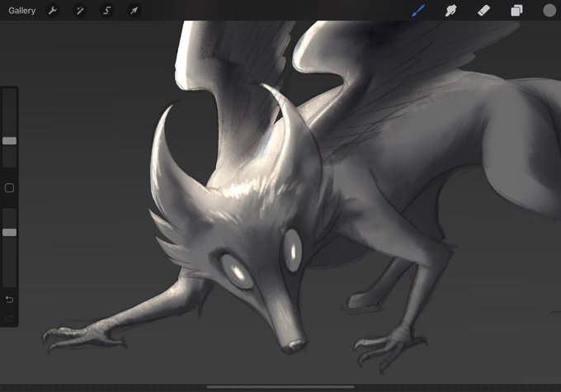Open the Adjustments magic wand menu
This screenshot has height=392, width=561.
80,11
